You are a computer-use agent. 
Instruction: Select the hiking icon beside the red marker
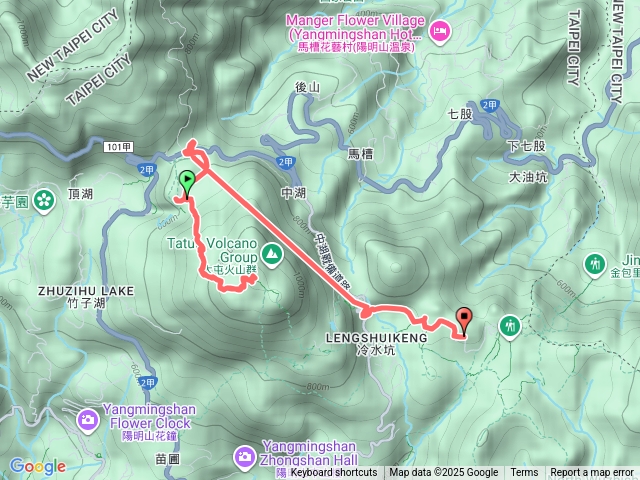click(x=509, y=327)
